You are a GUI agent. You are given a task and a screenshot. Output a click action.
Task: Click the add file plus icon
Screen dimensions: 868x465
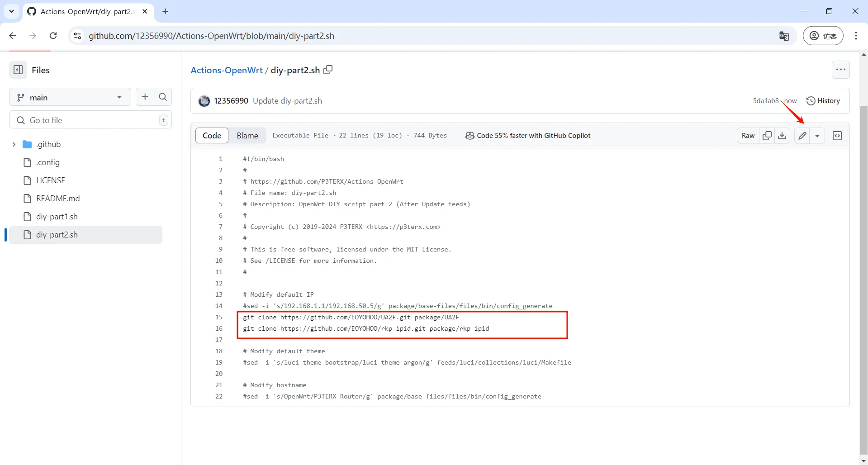coord(144,97)
